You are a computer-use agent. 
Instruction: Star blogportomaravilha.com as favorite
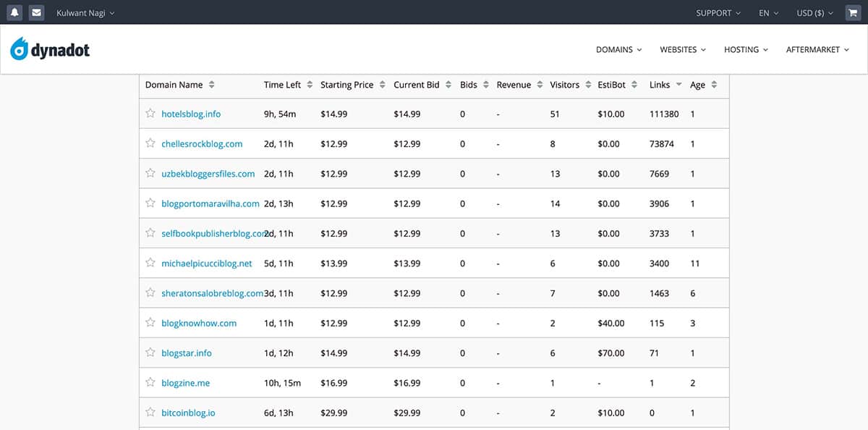[150, 203]
